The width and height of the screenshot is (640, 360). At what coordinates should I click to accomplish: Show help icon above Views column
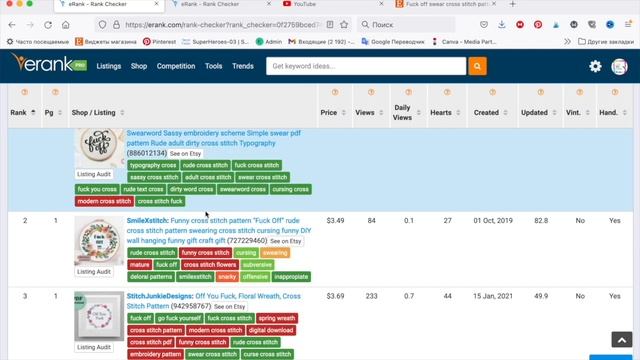coord(371,92)
